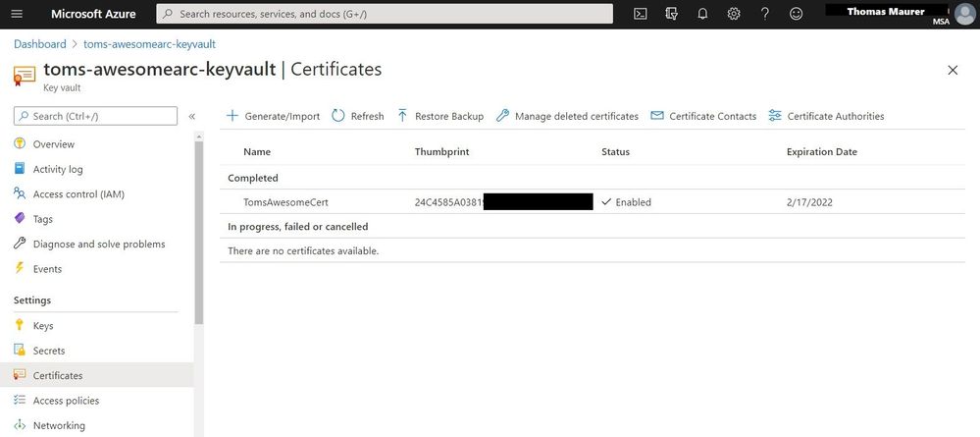Close the Certificates blade
Viewport: 980px width, 437px height.
coord(953,70)
